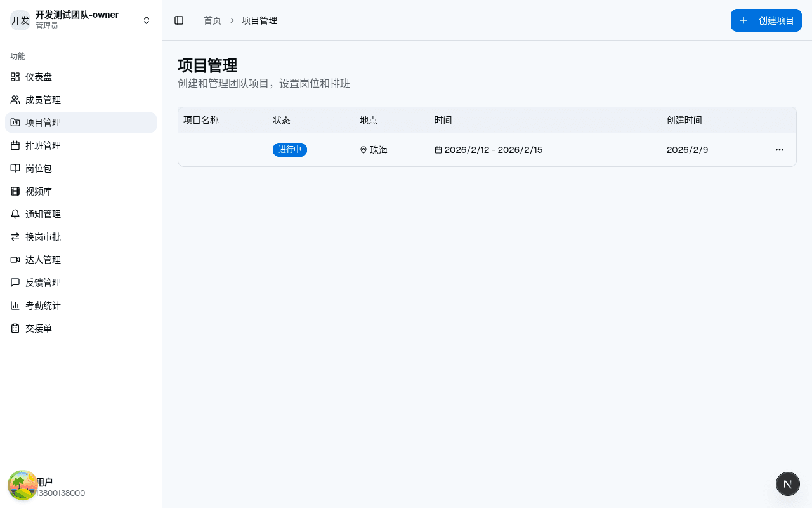
Task: Open the 仪表盘 dashboard panel
Action: coord(39,77)
